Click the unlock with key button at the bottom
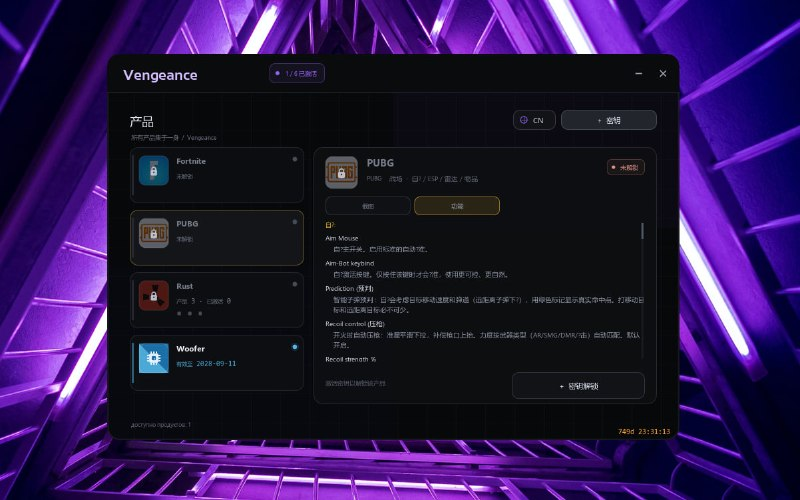This screenshot has width=800, height=500. pos(578,386)
